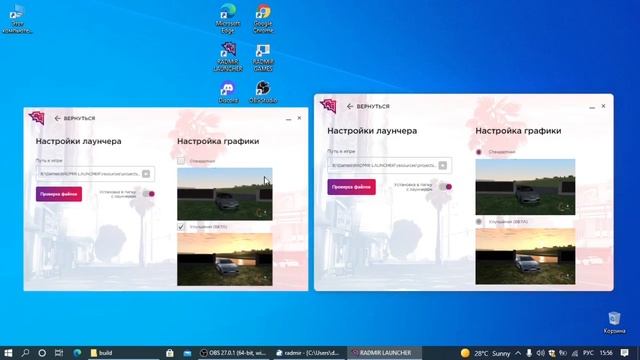This screenshot has height=360, width=640.
Task: Select Discord desktop icon
Action: coord(228,92)
